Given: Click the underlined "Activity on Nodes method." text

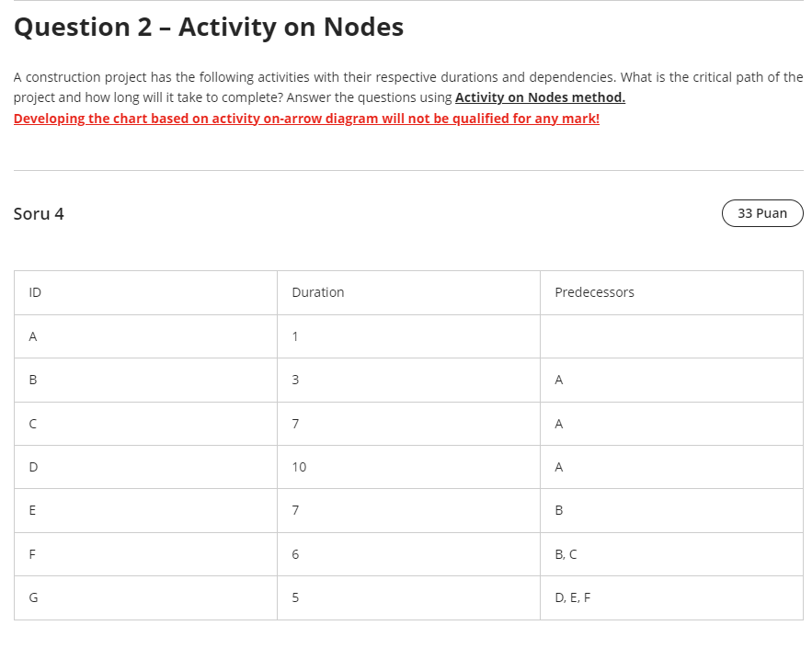Looking at the screenshot, I should coord(540,97).
